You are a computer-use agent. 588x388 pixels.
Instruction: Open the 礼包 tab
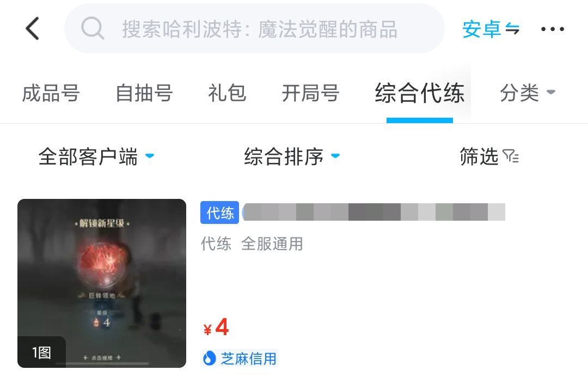[227, 93]
